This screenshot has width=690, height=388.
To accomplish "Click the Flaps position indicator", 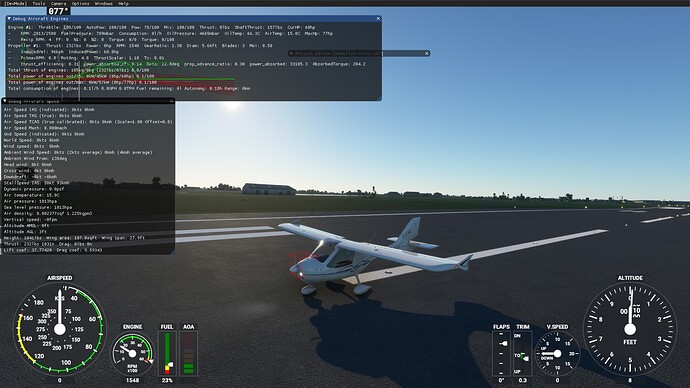I will 501,354.
